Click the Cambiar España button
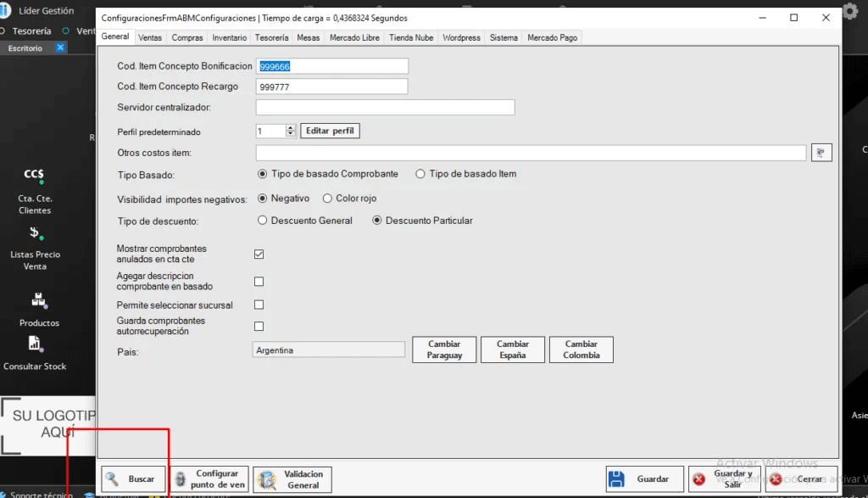Screen dimensions: 868x498 (x=513, y=350)
